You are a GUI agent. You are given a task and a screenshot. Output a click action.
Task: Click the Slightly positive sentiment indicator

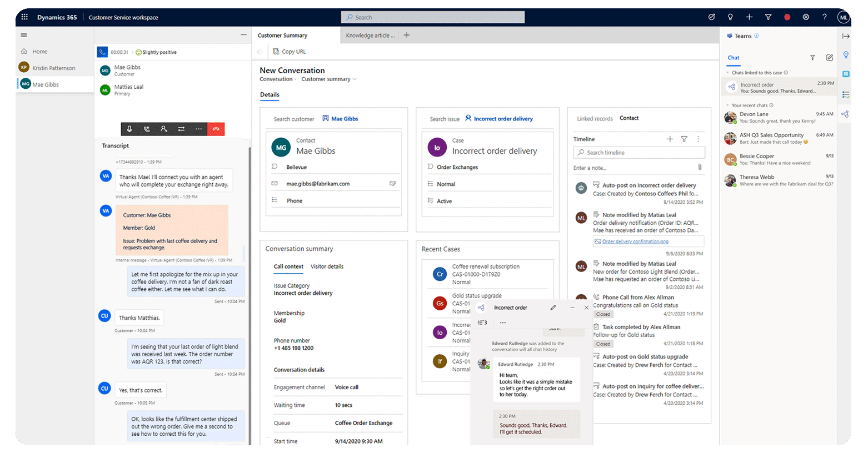[156, 52]
